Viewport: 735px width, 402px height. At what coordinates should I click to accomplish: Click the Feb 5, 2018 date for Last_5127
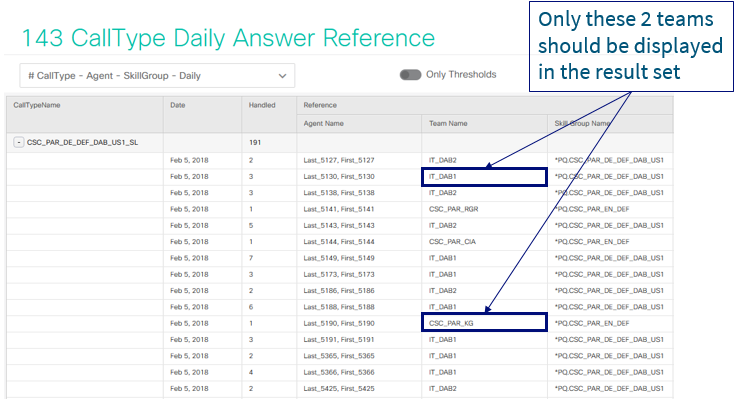(x=189, y=160)
